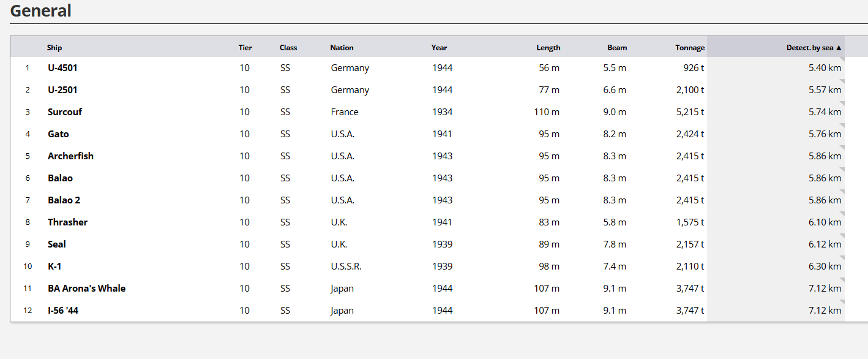Screen dimensions: 868x359
Task: Sort ships by Year header
Action: click(x=439, y=48)
